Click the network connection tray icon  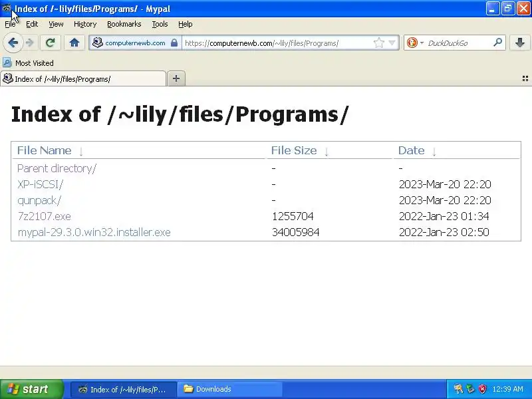pyautogui.click(x=470, y=389)
